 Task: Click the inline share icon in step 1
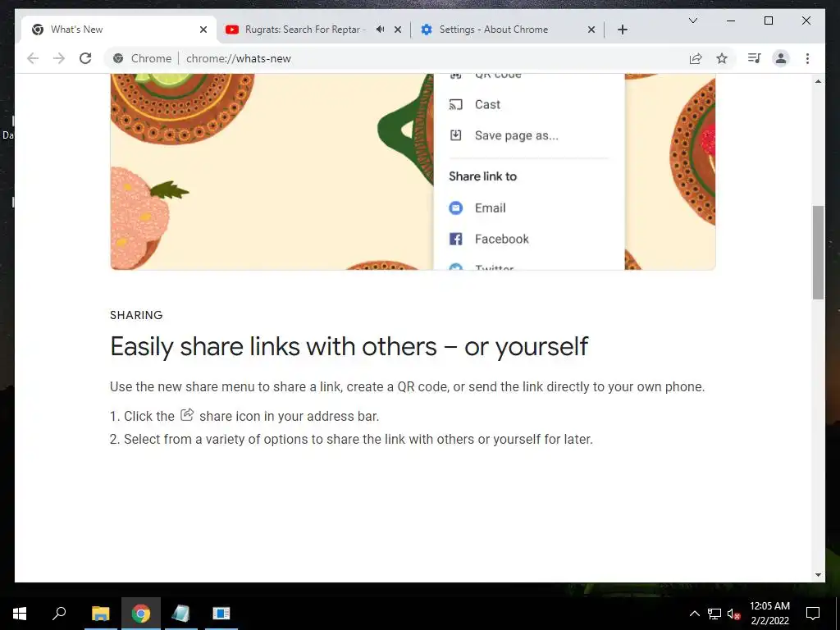(187, 414)
